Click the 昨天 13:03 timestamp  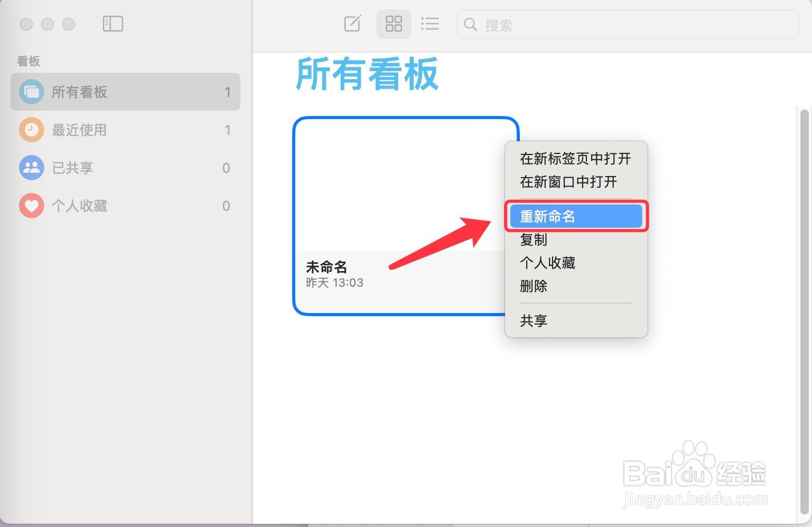(x=334, y=282)
